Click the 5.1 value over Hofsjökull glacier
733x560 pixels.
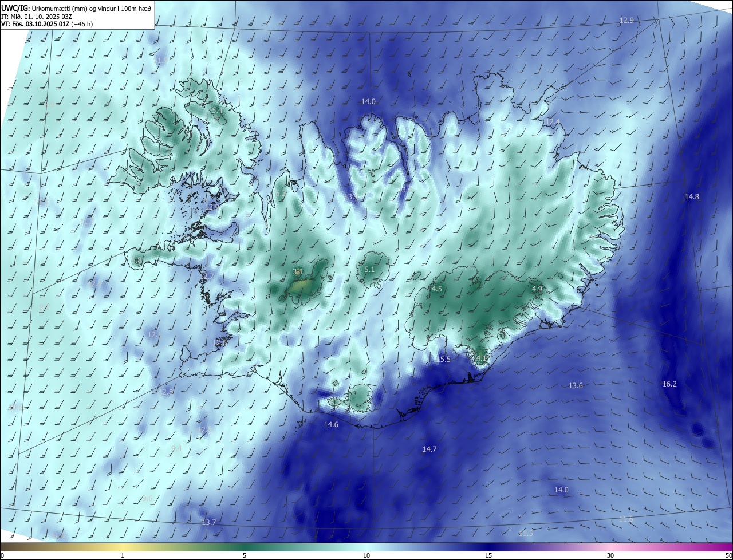click(369, 270)
